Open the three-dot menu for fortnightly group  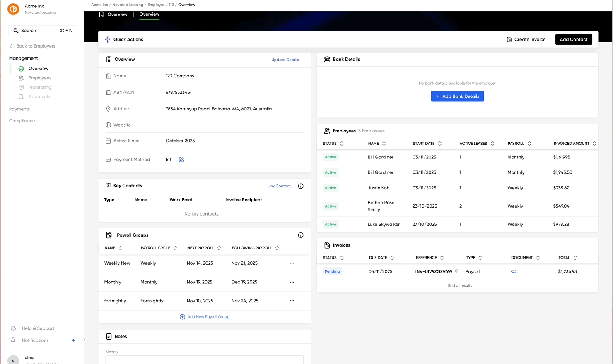coord(292,301)
